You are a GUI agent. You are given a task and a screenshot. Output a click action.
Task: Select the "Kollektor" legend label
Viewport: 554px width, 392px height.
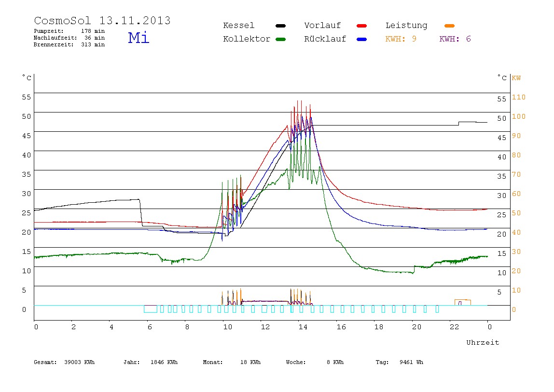tap(247, 39)
